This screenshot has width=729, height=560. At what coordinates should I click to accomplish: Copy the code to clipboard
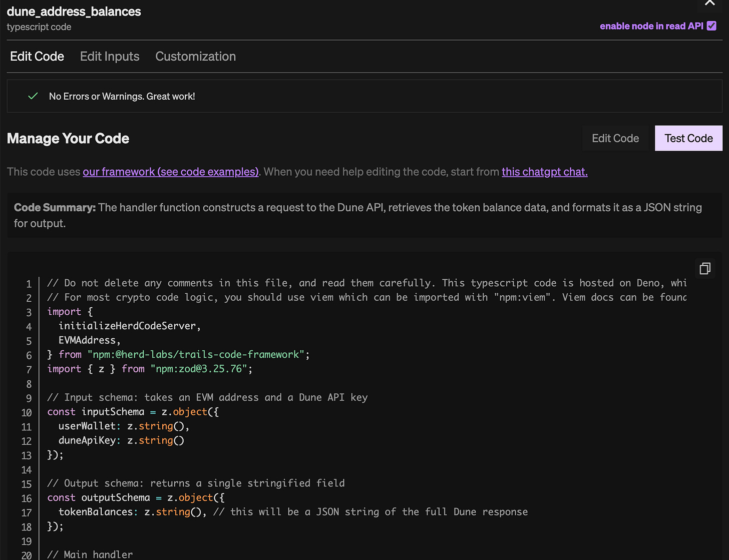pos(705,269)
